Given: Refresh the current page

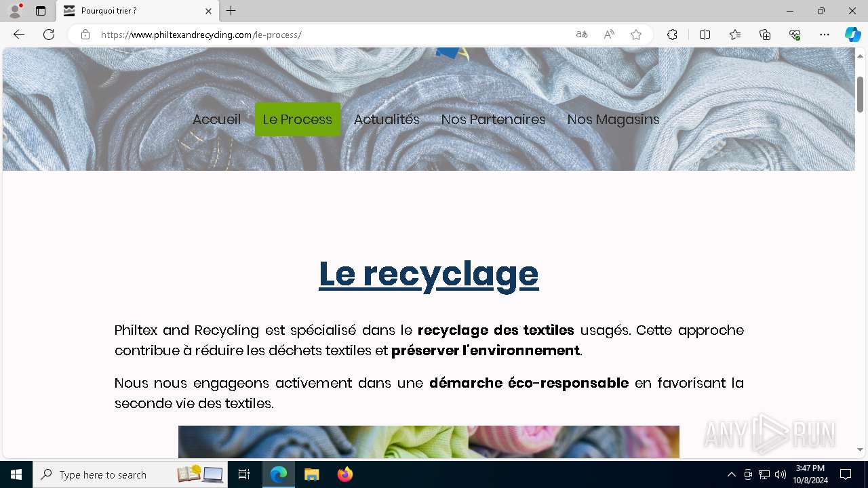Looking at the screenshot, I should click(49, 35).
